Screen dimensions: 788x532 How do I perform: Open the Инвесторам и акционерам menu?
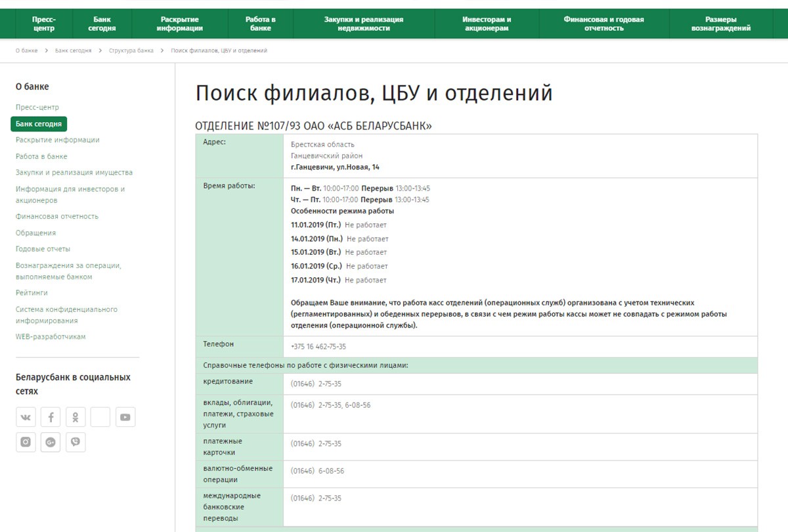487,24
